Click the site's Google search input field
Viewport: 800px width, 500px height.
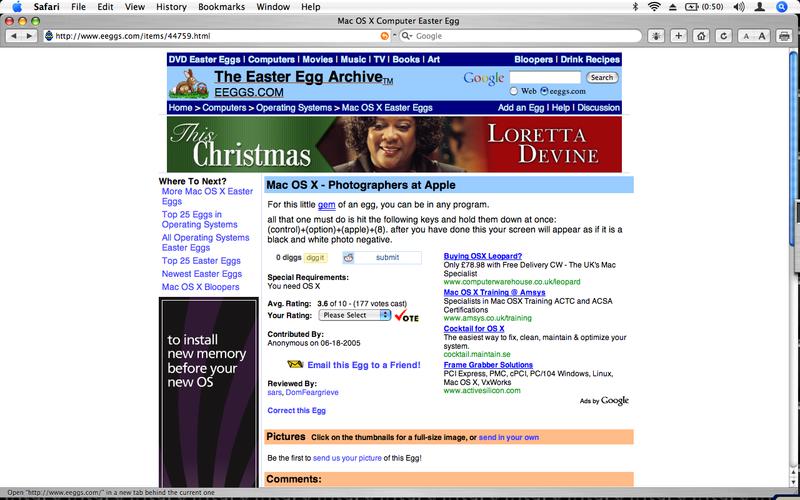[545, 77]
